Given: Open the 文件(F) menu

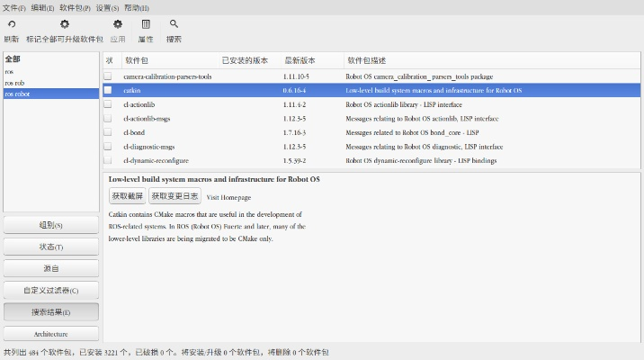Looking at the screenshot, I should 13,7.
